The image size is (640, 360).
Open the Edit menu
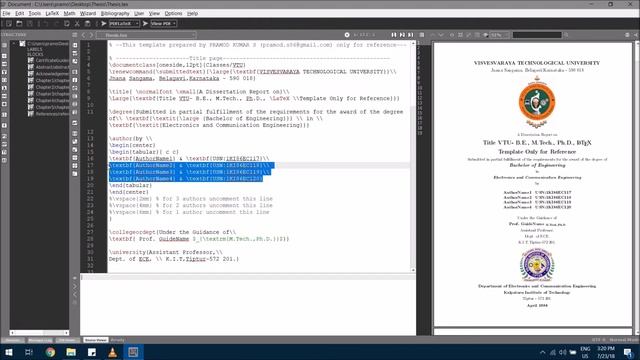pyautogui.click(x=20, y=13)
